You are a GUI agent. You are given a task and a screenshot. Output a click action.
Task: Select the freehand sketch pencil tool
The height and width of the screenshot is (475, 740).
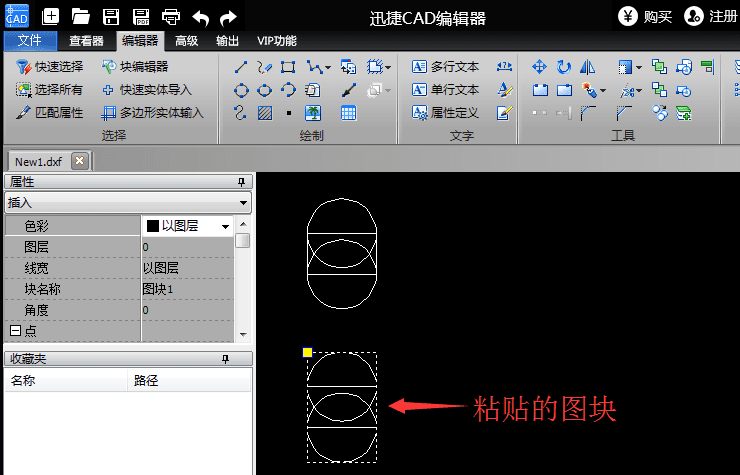click(264, 67)
